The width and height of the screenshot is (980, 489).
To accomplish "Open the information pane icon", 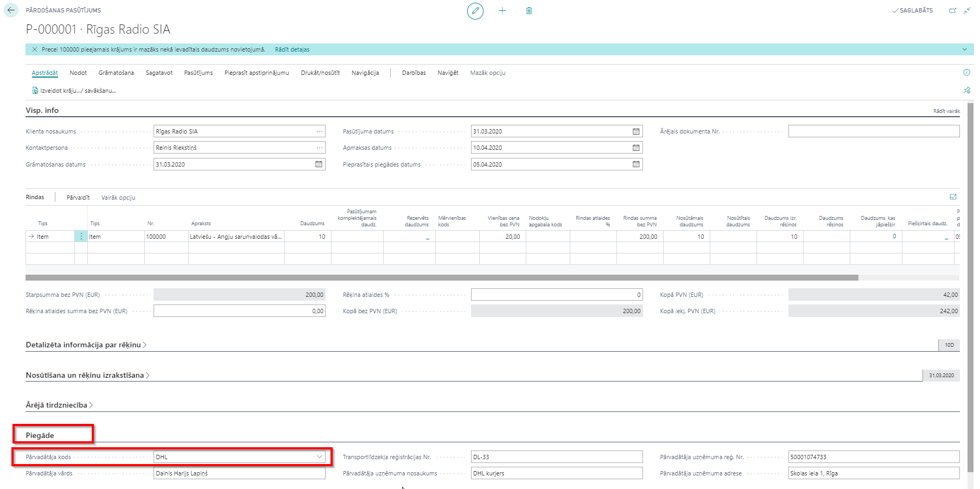I will pos(966,72).
